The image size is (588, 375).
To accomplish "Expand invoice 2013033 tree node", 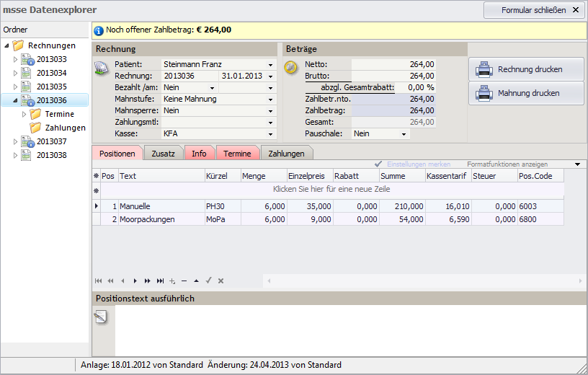I will (15, 59).
